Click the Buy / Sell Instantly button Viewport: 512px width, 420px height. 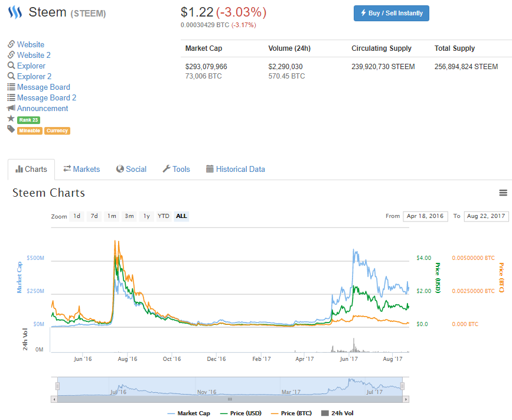391,14
